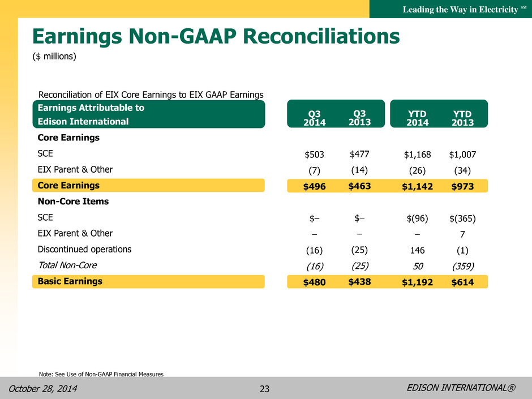Select the yellow Core Earnings row label
This screenshot has height=399, width=532.
click(x=149, y=185)
